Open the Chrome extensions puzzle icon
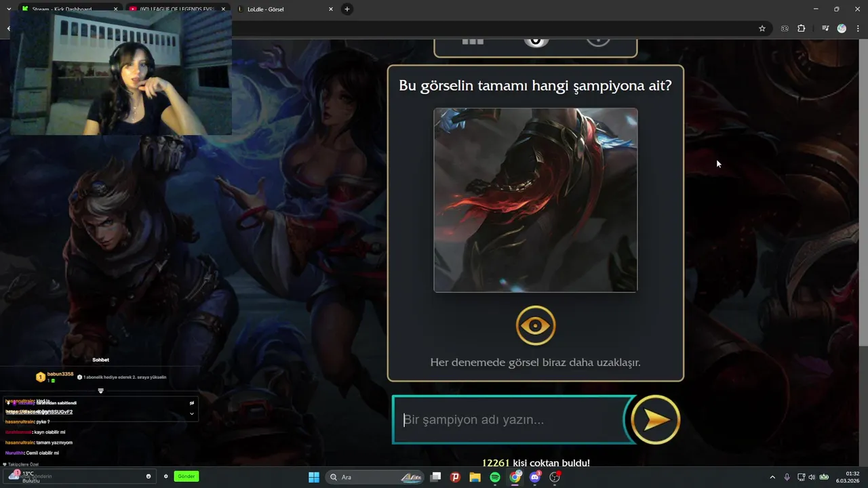868x488 pixels. (x=802, y=28)
